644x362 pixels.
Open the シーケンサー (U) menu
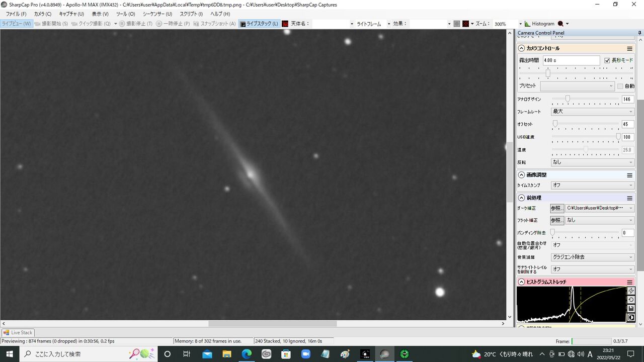pyautogui.click(x=157, y=14)
